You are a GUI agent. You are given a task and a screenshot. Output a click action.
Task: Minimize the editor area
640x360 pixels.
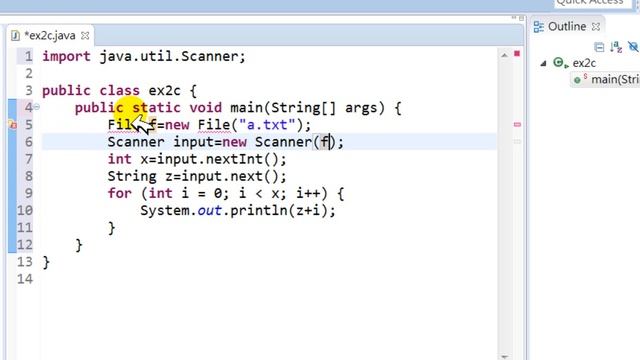pos(514,18)
